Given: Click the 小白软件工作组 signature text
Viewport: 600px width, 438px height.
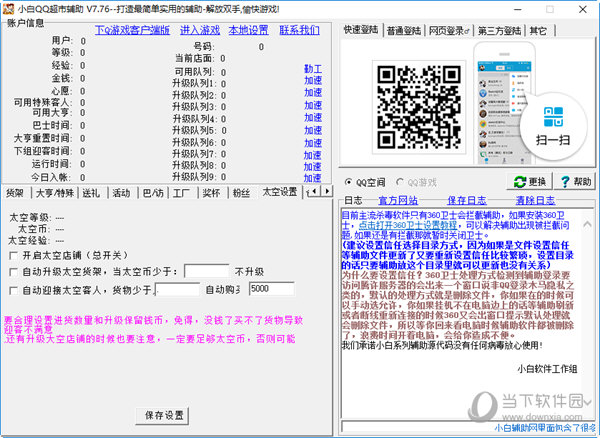Looking at the screenshot, I should tap(547, 369).
